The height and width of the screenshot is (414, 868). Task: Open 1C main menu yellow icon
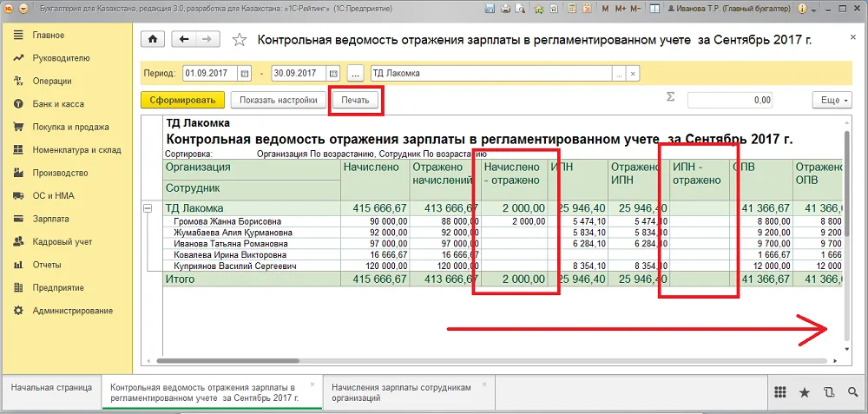pos(8,9)
